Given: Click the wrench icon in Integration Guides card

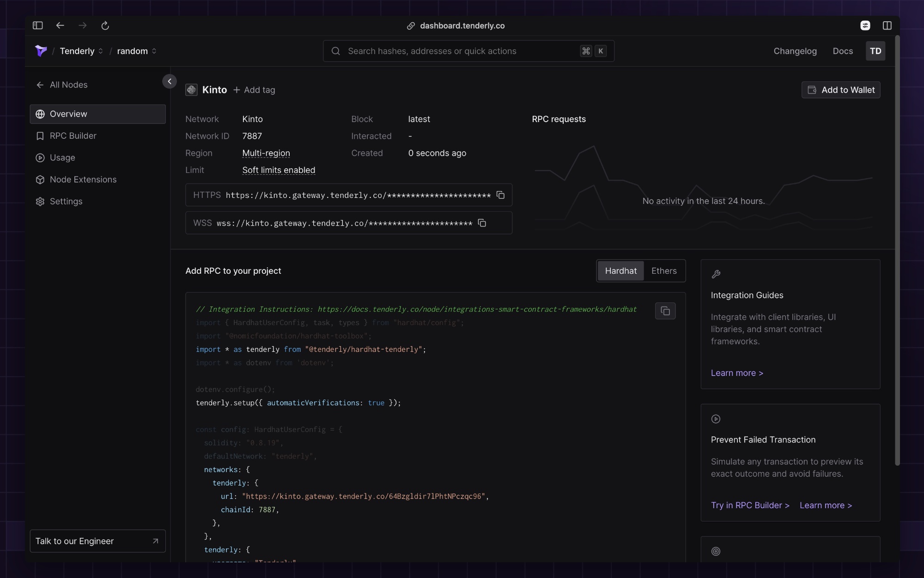Looking at the screenshot, I should [x=716, y=274].
